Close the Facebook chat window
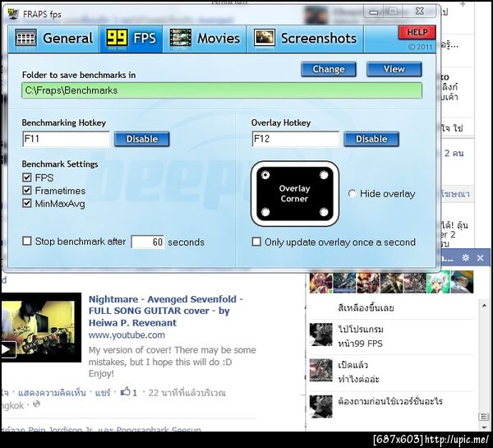 [x=481, y=258]
